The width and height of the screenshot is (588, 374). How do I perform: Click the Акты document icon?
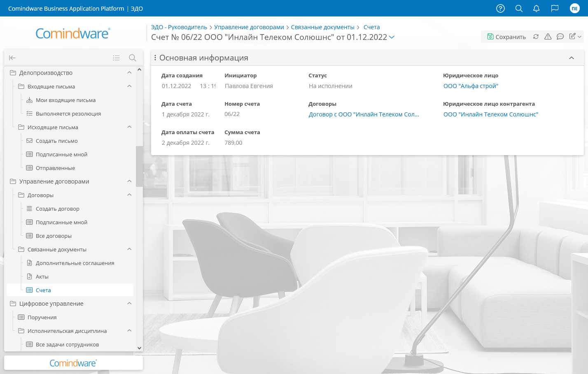tap(29, 276)
